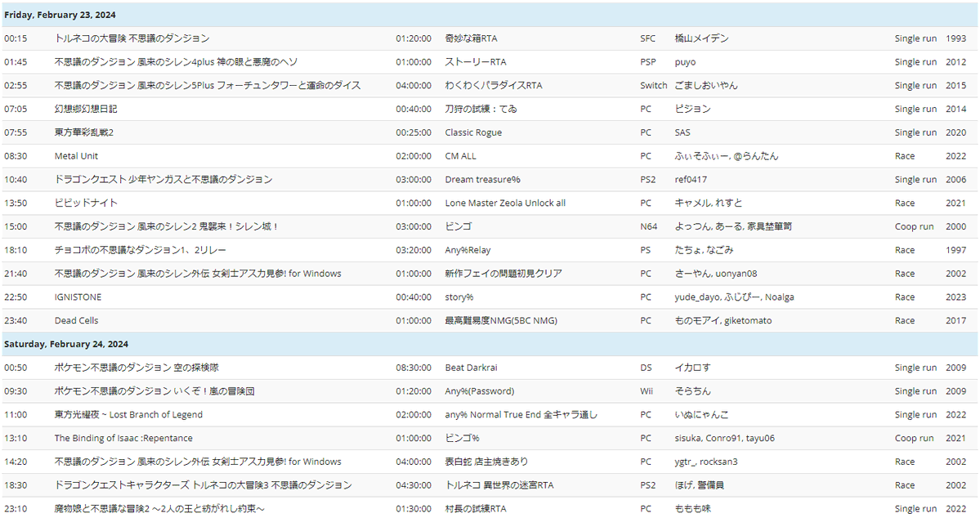
Task: Click the '幻想郷幻想日記' game title
Action: click(86, 109)
